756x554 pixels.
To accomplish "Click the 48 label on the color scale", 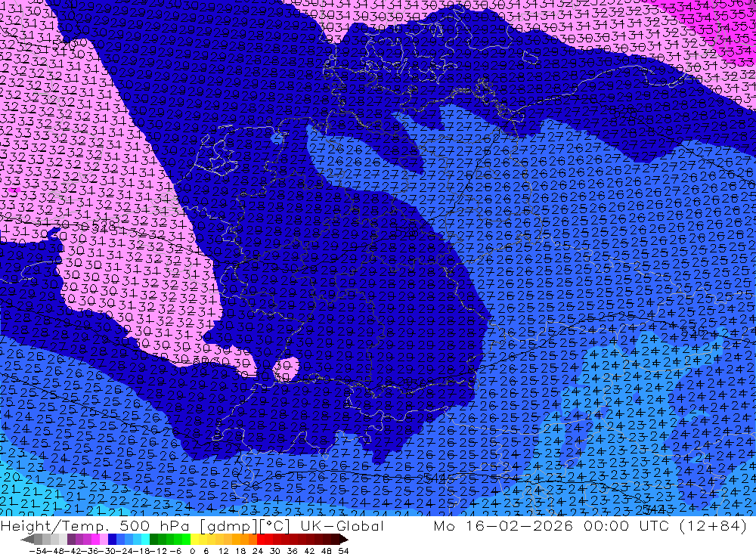I will click(327, 549).
